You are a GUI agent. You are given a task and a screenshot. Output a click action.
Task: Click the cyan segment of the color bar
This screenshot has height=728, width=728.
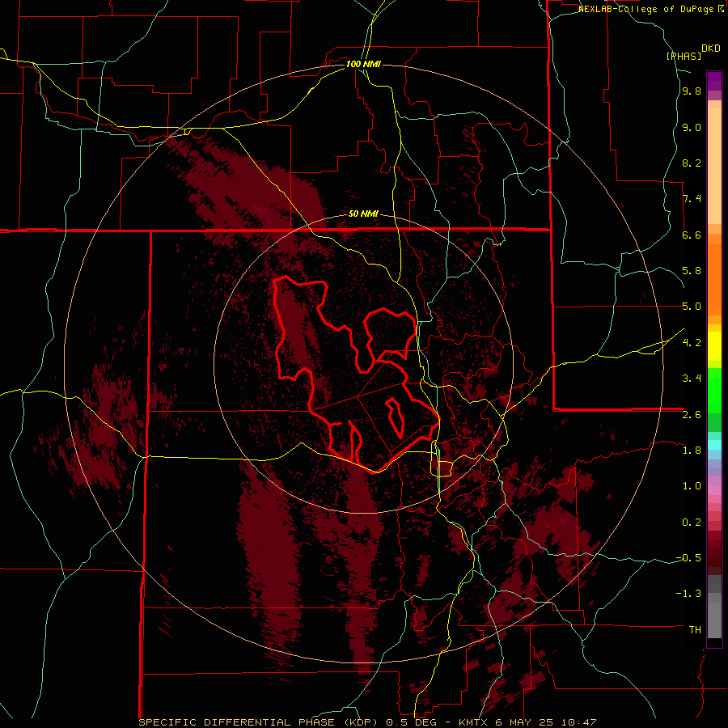pos(714,445)
